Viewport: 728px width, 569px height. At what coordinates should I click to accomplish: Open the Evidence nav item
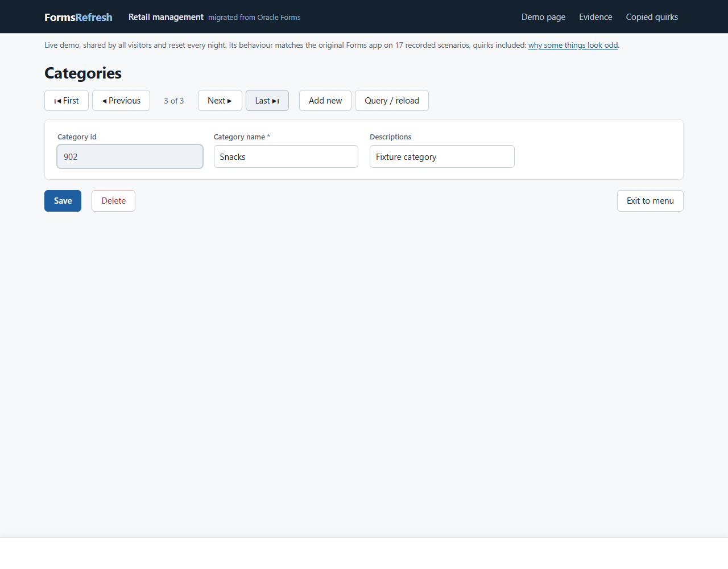(x=595, y=17)
